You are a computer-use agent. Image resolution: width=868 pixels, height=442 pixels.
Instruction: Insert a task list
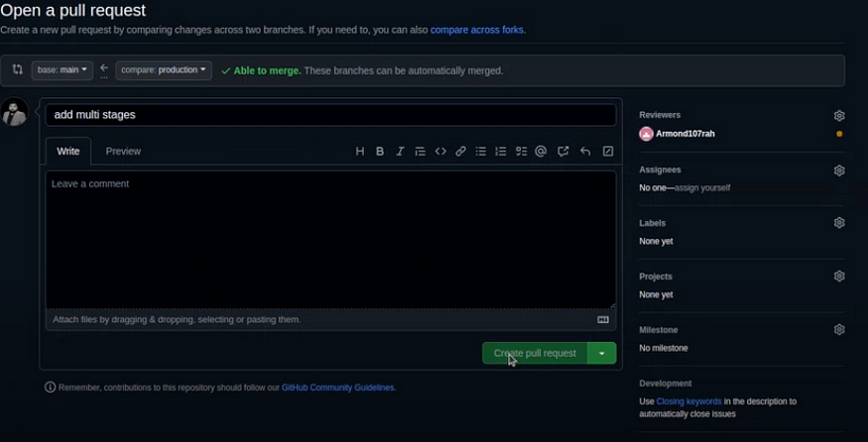[521, 151]
